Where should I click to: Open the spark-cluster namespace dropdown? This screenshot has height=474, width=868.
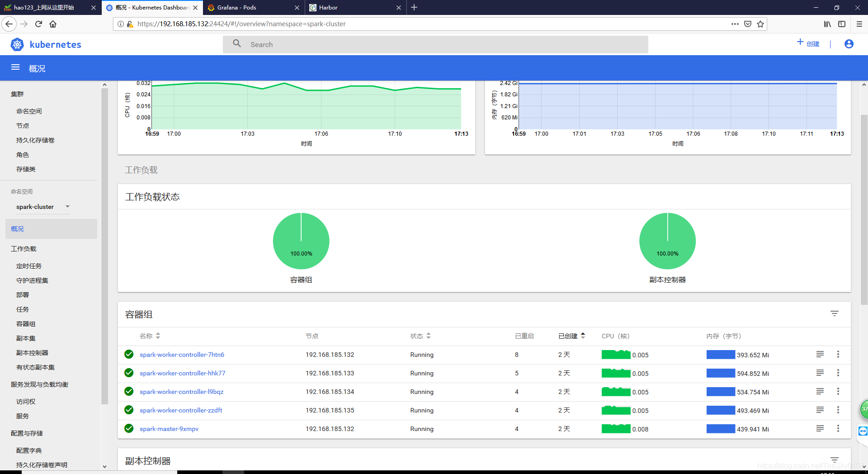pos(43,207)
